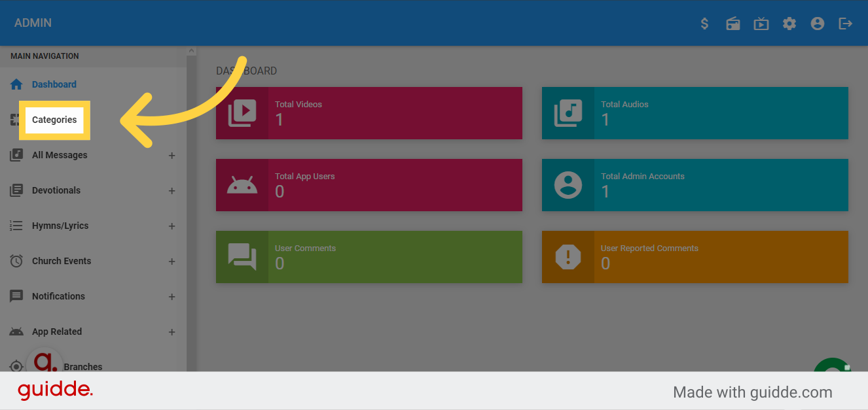Image resolution: width=868 pixels, height=410 pixels.
Task: Expand the All Messages section
Action: coord(172,156)
